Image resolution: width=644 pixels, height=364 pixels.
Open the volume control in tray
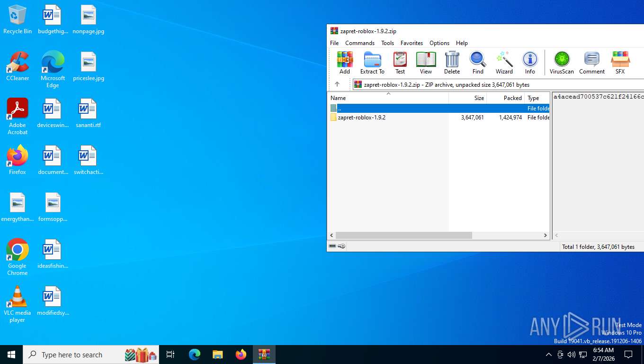click(x=571, y=355)
